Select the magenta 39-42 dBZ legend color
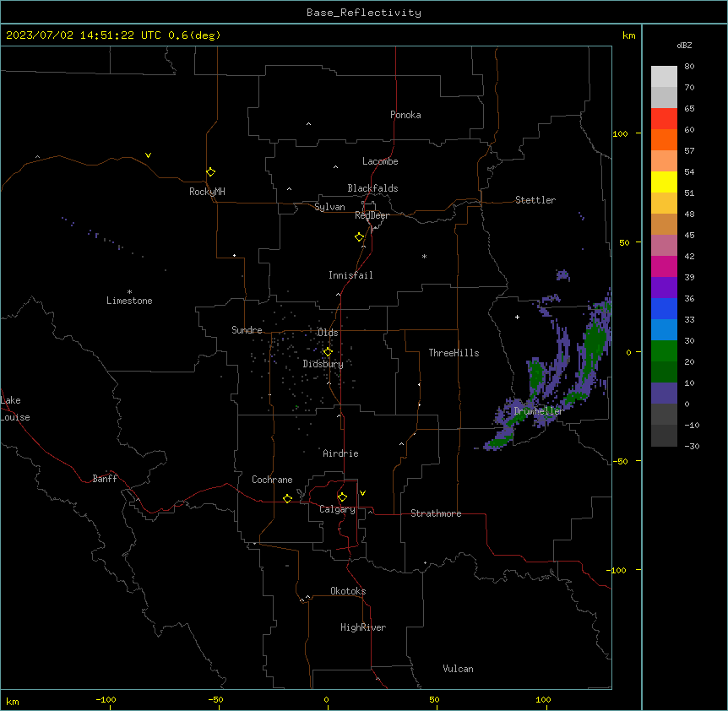This screenshot has width=728, height=711. [x=664, y=267]
